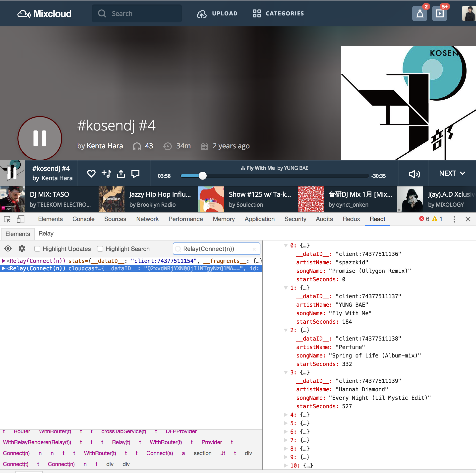476x473 pixels.
Task: Expand section 5 in the props tree
Action: [286, 423]
